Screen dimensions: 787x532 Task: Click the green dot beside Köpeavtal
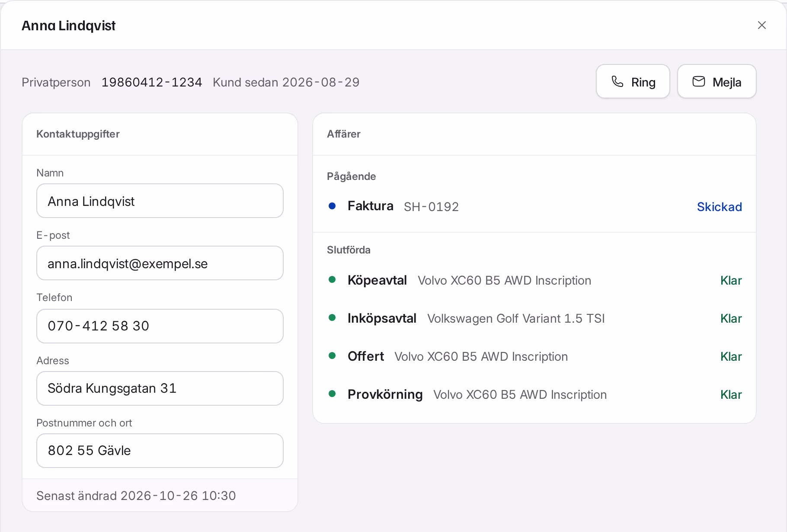[332, 280]
